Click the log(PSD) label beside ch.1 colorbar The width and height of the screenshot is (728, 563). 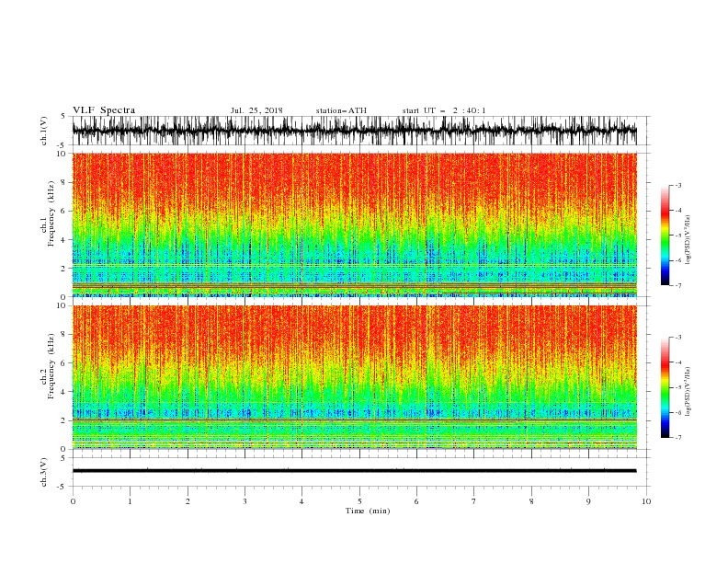tap(688, 240)
